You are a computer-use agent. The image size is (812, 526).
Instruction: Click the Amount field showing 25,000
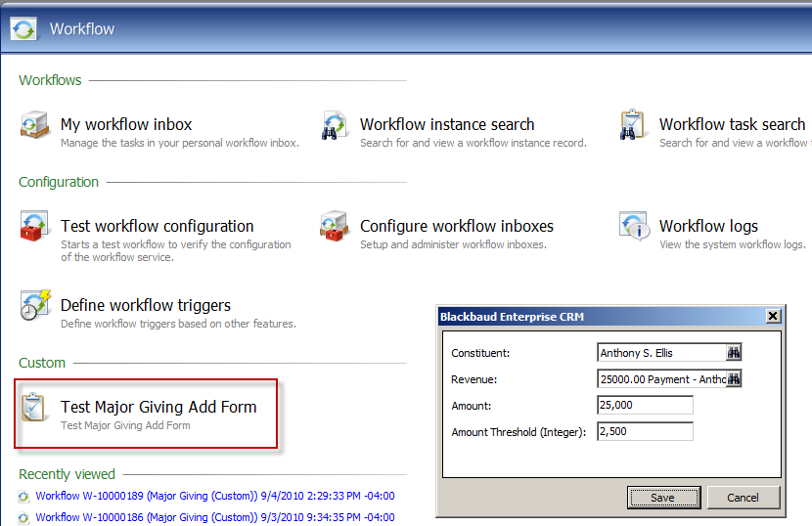point(645,406)
